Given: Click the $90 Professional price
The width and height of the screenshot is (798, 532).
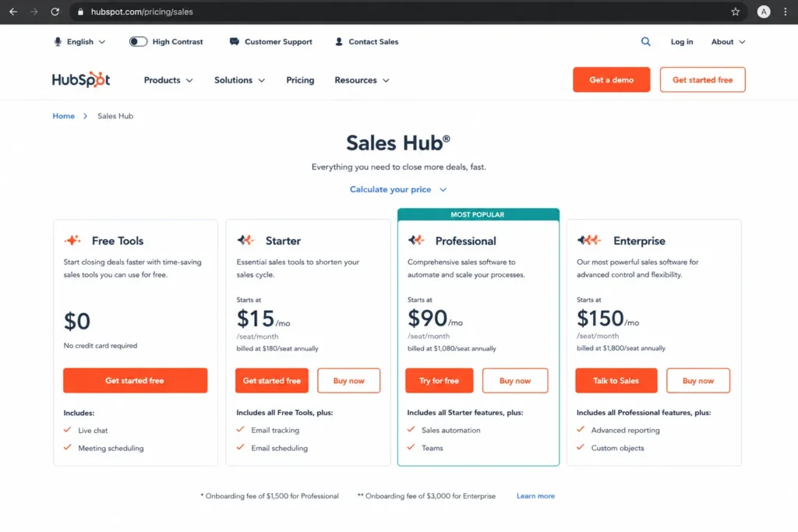Looking at the screenshot, I should tap(428, 319).
